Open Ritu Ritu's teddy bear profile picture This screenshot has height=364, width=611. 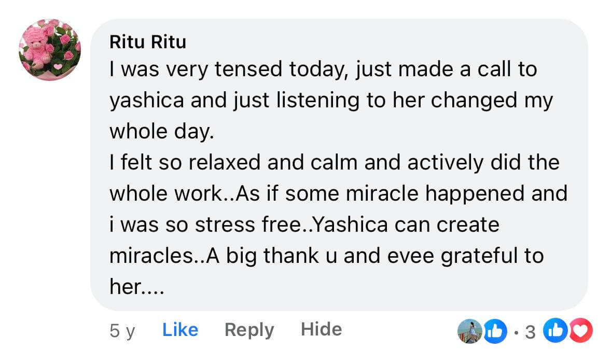[x=50, y=50]
